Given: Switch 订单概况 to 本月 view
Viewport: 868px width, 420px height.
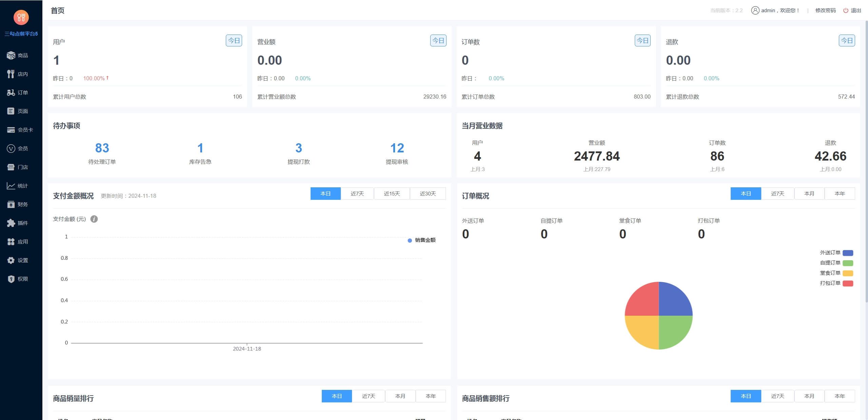Looking at the screenshot, I should pyautogui.click(x=809, y=193).
